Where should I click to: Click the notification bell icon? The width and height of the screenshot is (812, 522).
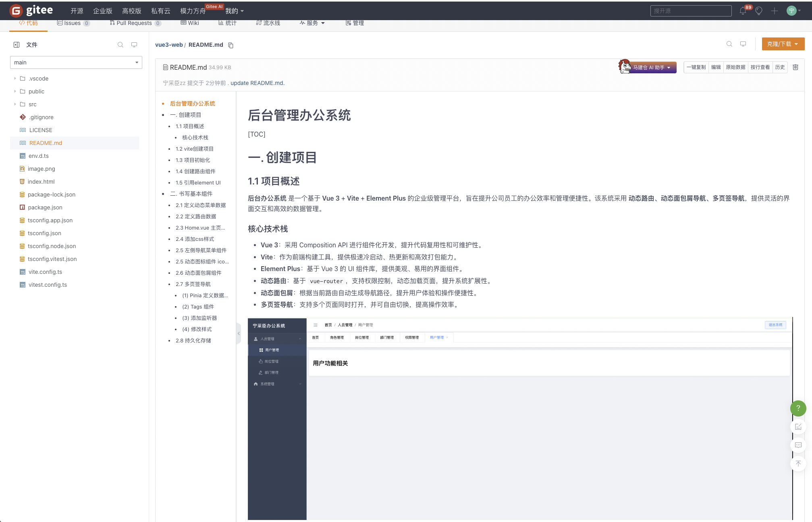[743, 11]
